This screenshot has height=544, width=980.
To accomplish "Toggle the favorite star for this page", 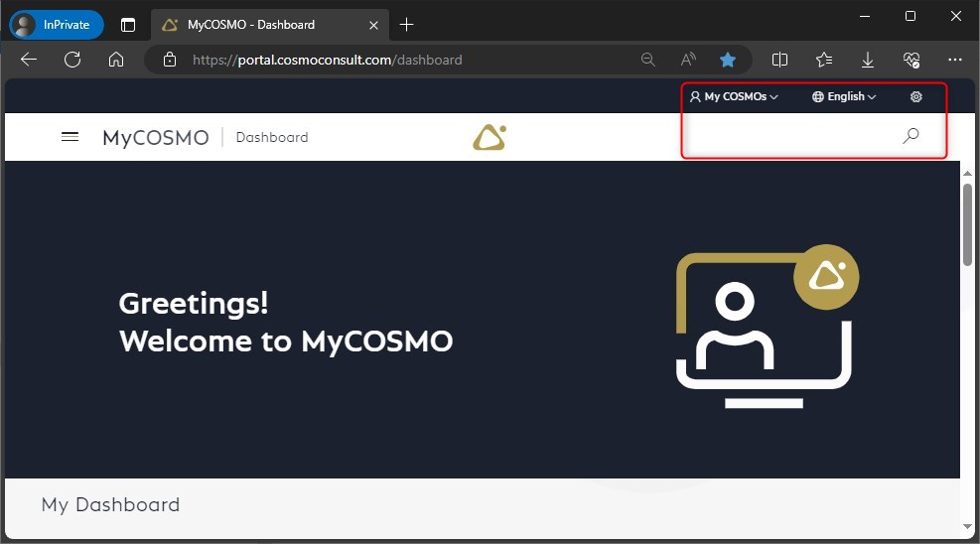I will point(728,60).
